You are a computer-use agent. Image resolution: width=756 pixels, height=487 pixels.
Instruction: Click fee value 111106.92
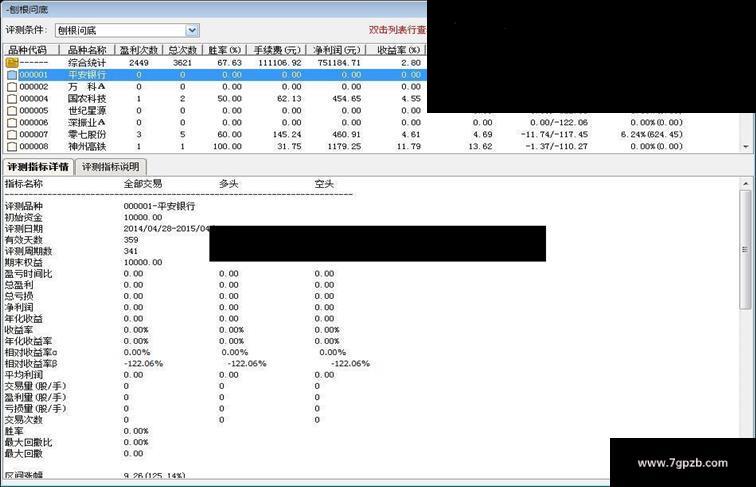click(280, 63)
